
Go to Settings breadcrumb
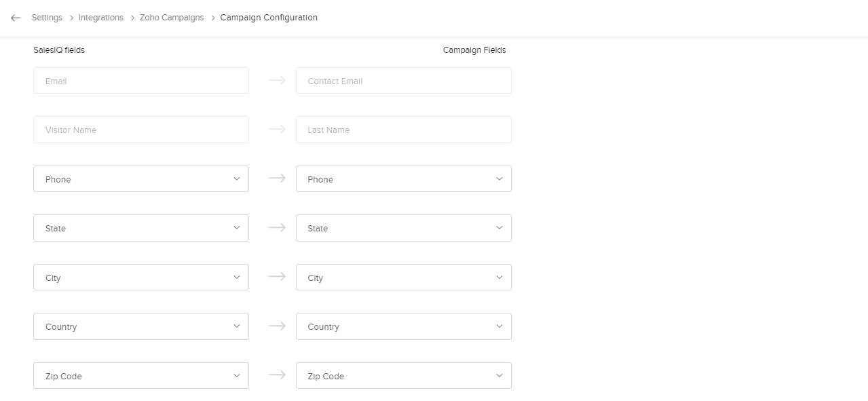(x=47, y=18)
